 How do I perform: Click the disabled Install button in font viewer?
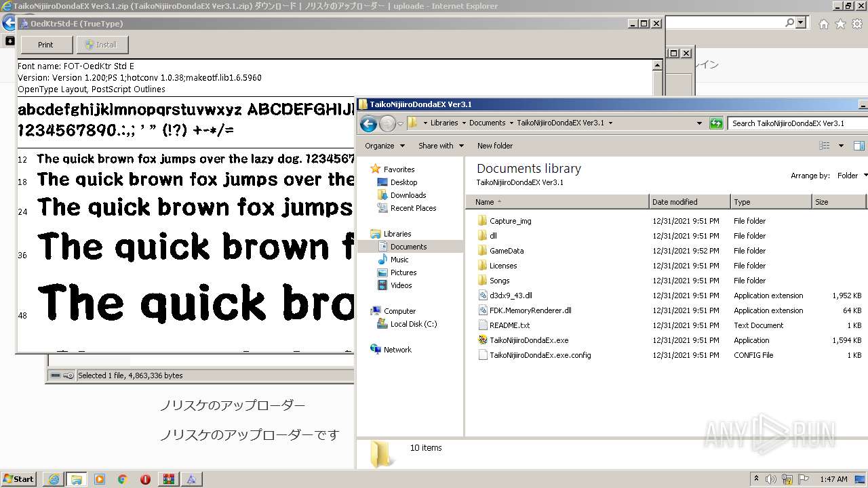[102, 45]
